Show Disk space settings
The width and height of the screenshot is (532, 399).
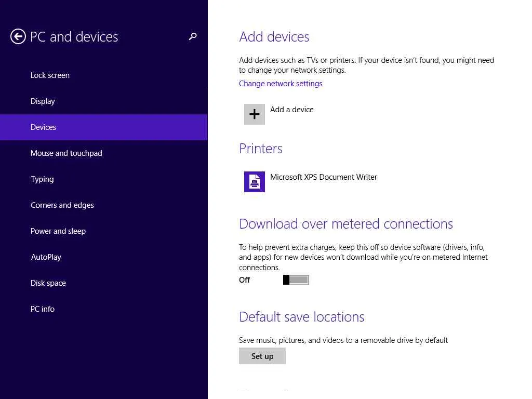[x=48, y=283]
